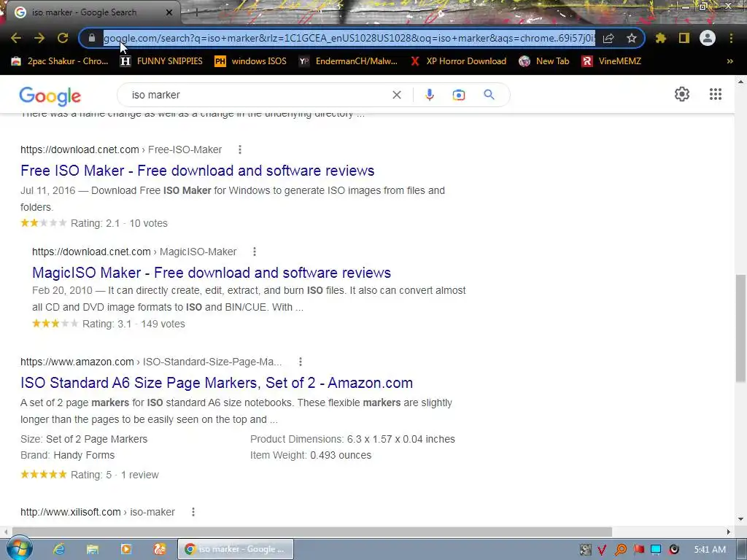Search by image camera icon
Image resolution: width=747 pixels, height=560 pixels.
click(x=459, y=95)
